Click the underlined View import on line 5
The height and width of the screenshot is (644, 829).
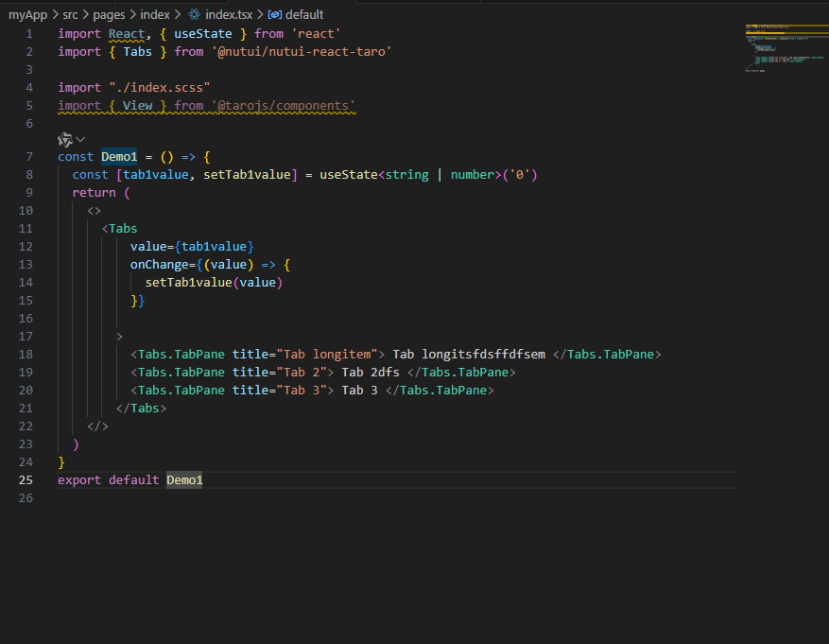[137, 105]
